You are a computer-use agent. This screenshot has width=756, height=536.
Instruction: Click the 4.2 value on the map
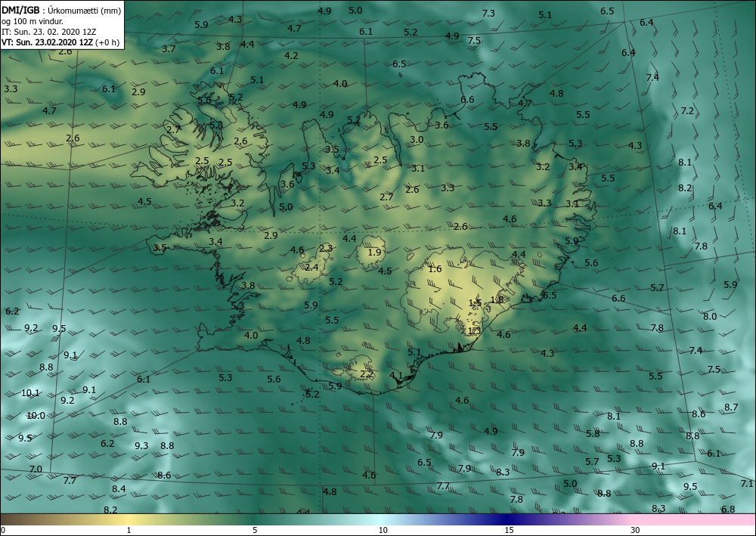(x=291, y=56)
